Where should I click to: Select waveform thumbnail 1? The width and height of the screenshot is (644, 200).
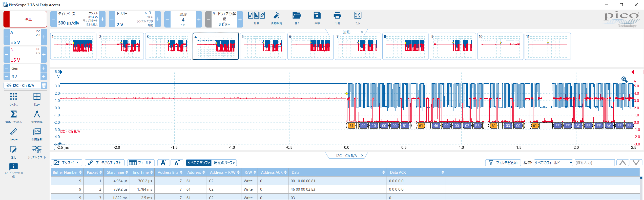coord(73,46)
